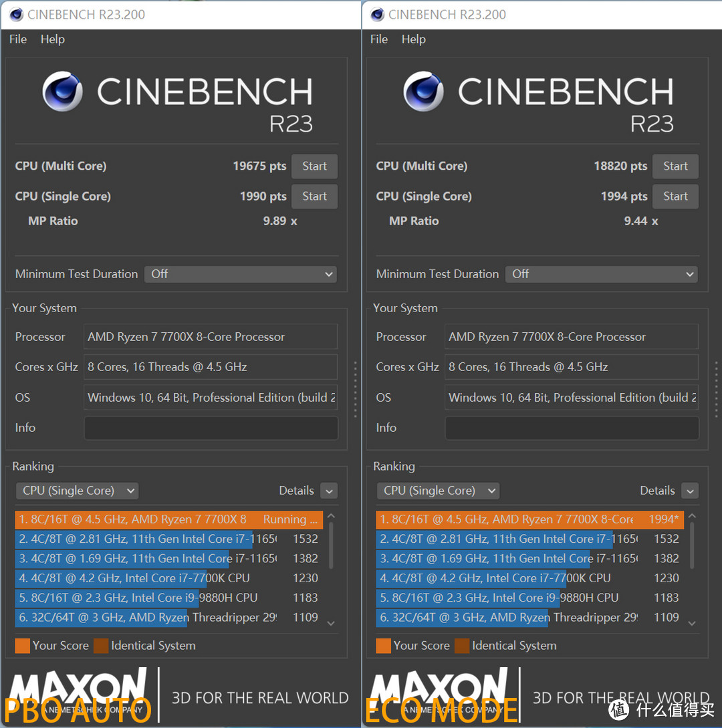This screenshot has width=722, height=728.
Task: Click OS field in left window
Action: pos(211,398)
